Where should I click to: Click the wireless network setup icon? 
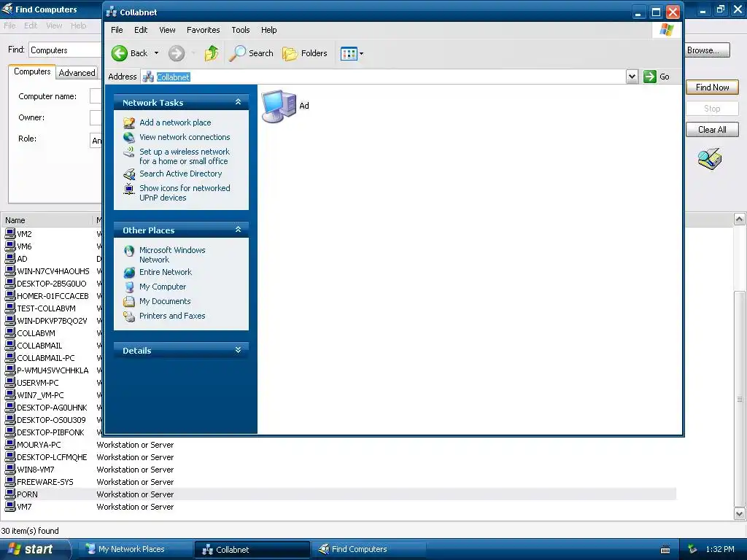click(129, 152)
